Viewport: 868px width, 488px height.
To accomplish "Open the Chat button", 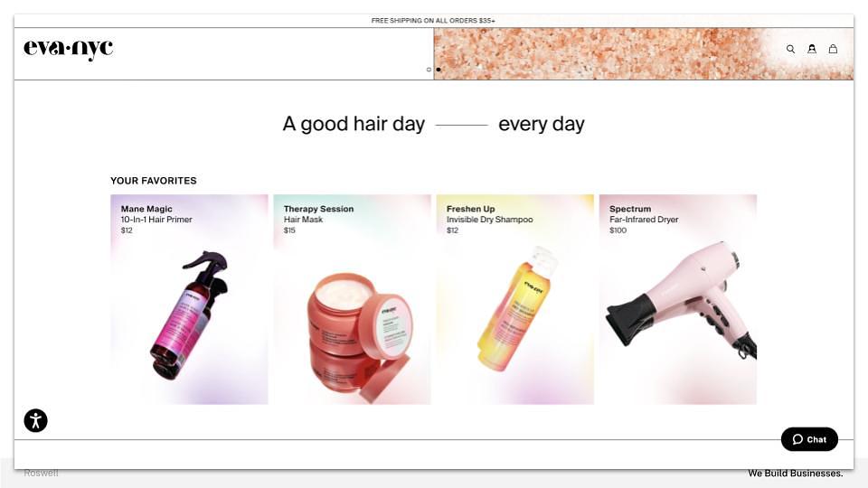I will point(809,439).
